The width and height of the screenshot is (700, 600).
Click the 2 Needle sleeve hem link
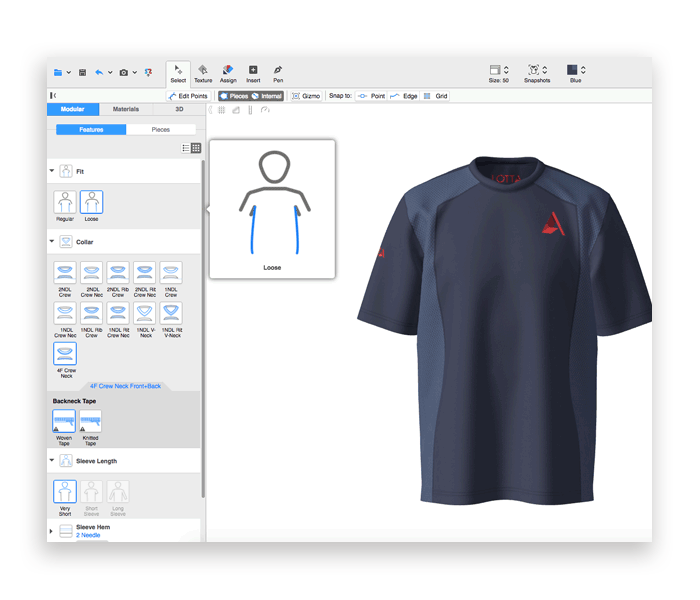(88, 535)
